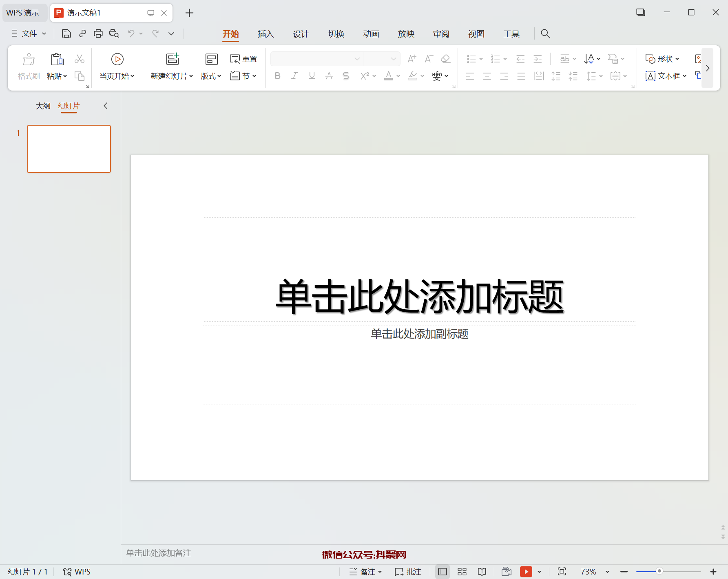Viewport: 728px width, 579px height.
Task: Switch to the 切换 ribbon tab
Action: [x=336, y=34]
